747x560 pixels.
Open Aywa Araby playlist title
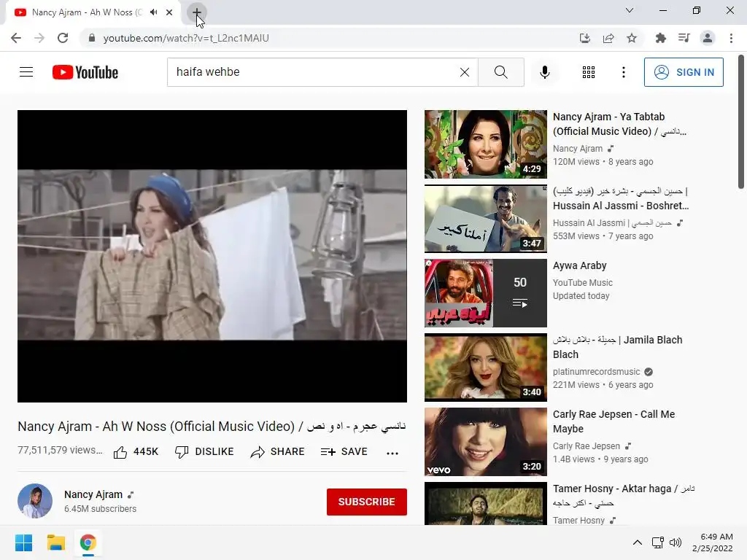(x=579, y=265)
